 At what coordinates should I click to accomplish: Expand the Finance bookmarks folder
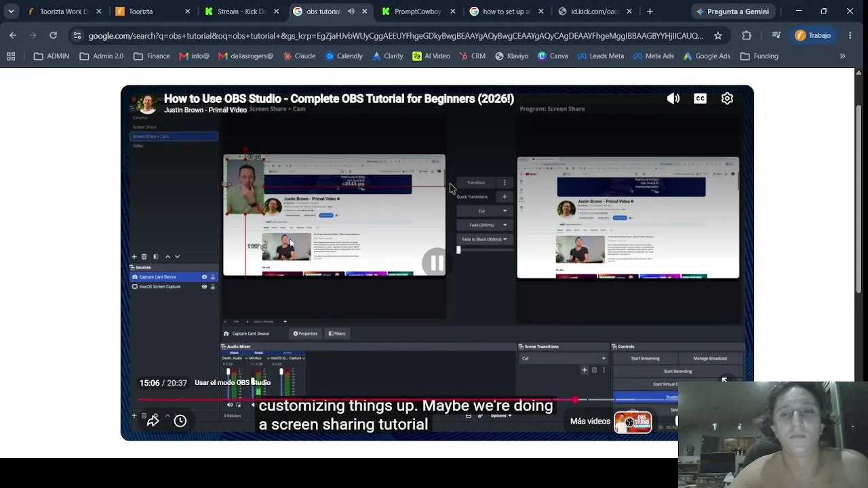pyautogui.click(x=152, y=56)
